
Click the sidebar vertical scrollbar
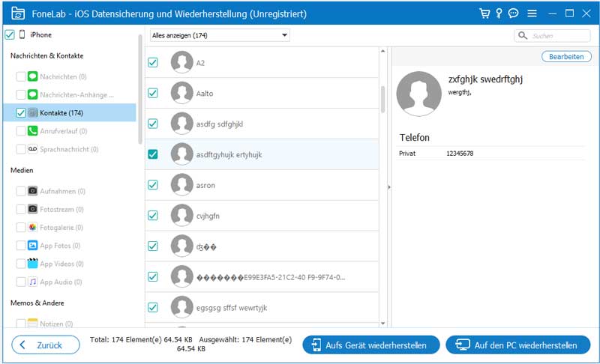click(140, 90)
